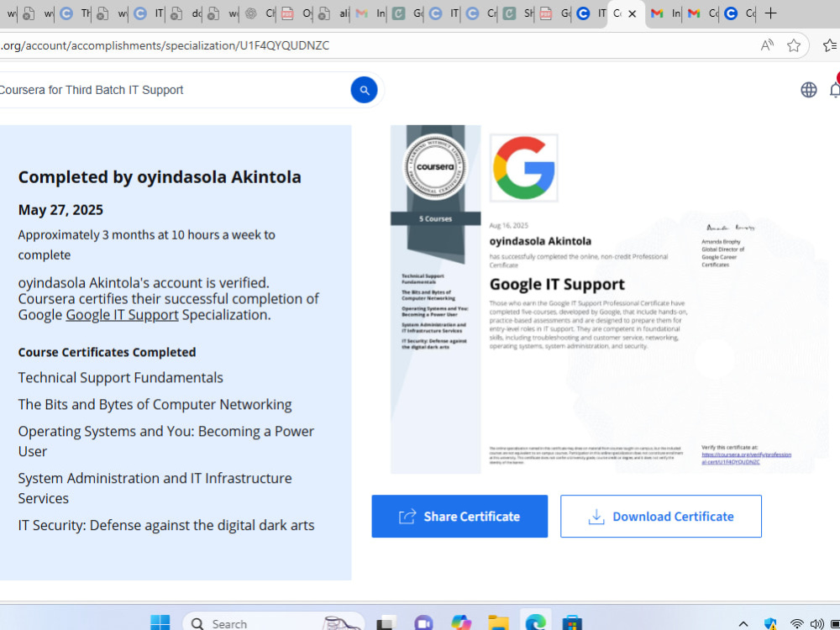Activate the Read Aloud icon

point(767,45)
